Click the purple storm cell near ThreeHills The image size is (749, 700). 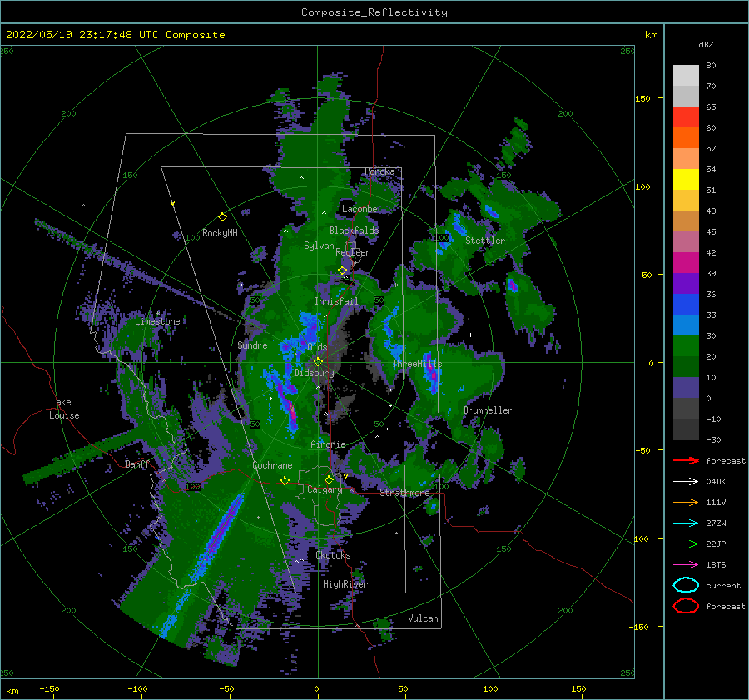(x=431, y=373)
